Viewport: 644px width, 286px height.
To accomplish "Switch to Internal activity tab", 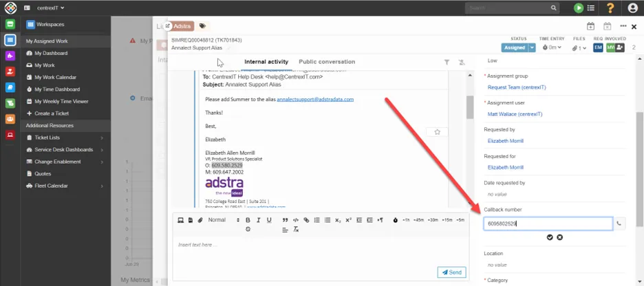I will click(x=266, y=62).
